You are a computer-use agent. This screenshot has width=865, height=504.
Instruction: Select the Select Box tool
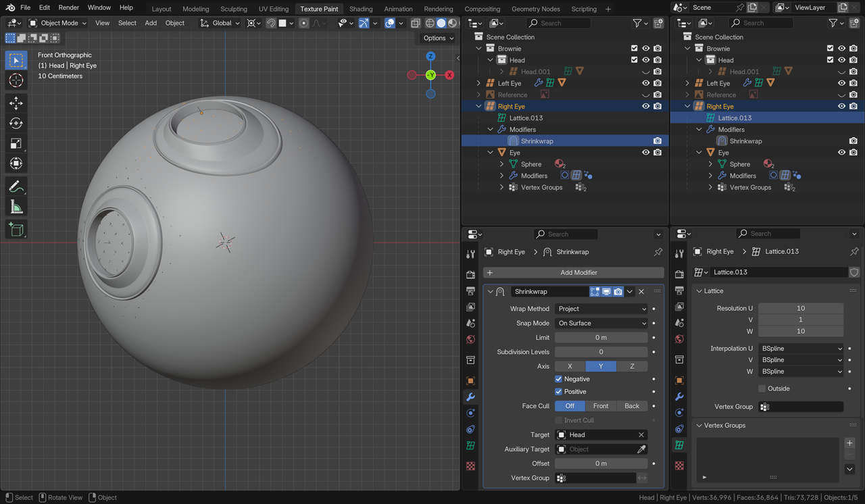16,60
